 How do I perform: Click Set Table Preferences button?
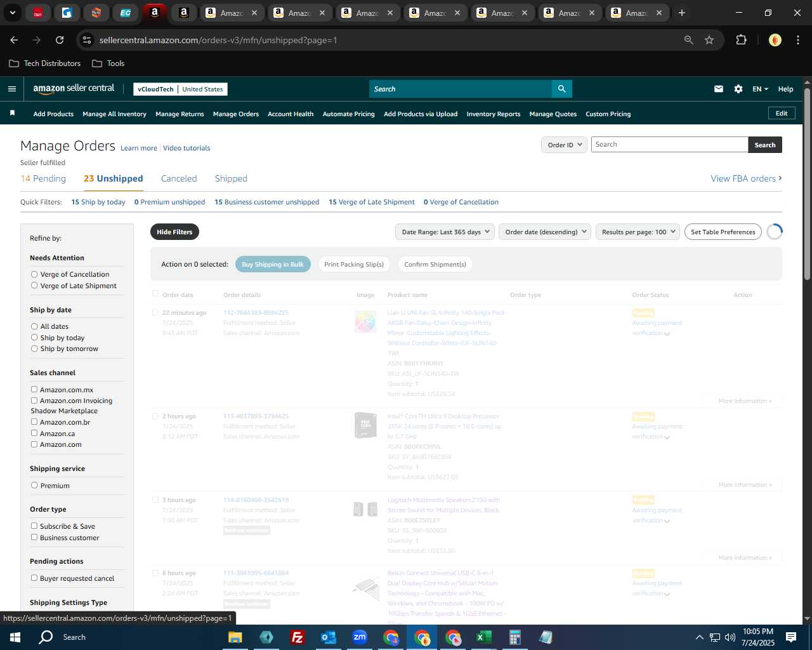click(x=723, y=232)
